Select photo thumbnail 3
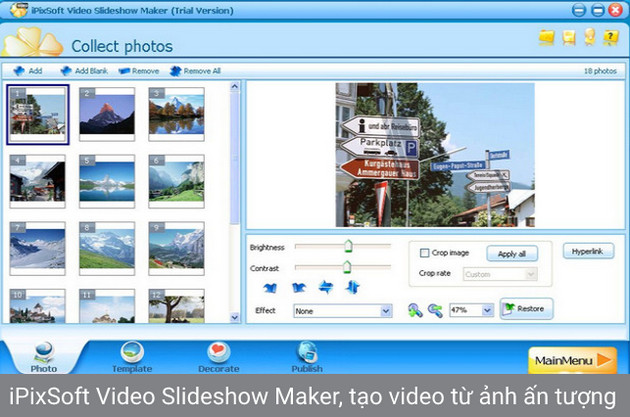630x417 pixels. pos(176,114)
